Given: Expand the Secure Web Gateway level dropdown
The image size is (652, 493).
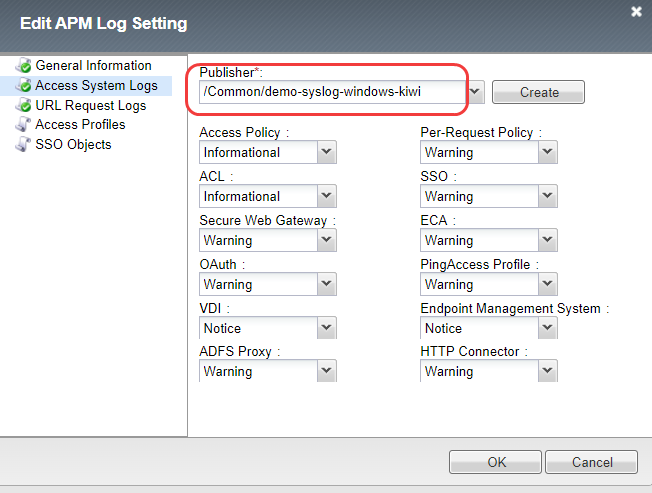Looking at the screenshot, I should tap(326, 240).
